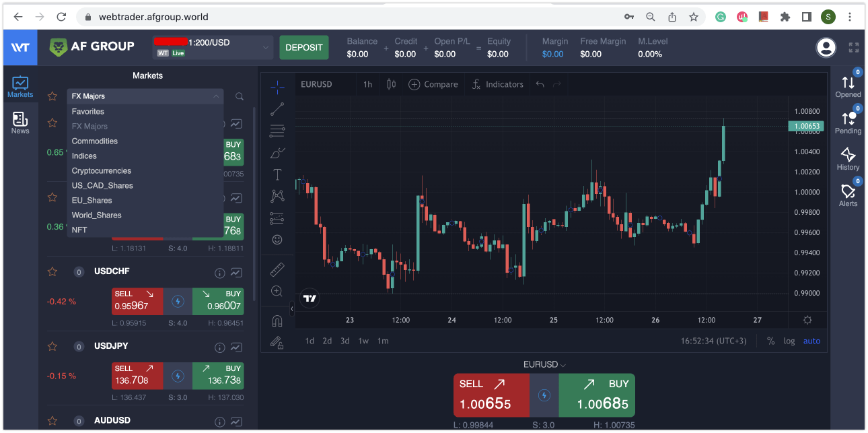Open the search symbols magnifier in Markets
This screenshot has width=868, height=433.
tap(240, 96)
